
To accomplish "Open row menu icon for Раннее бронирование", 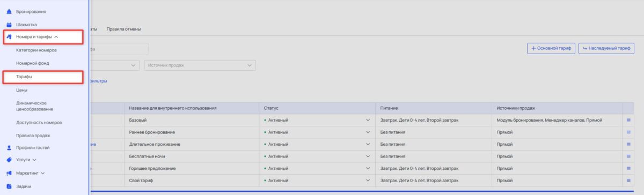I will coord(628,132).
